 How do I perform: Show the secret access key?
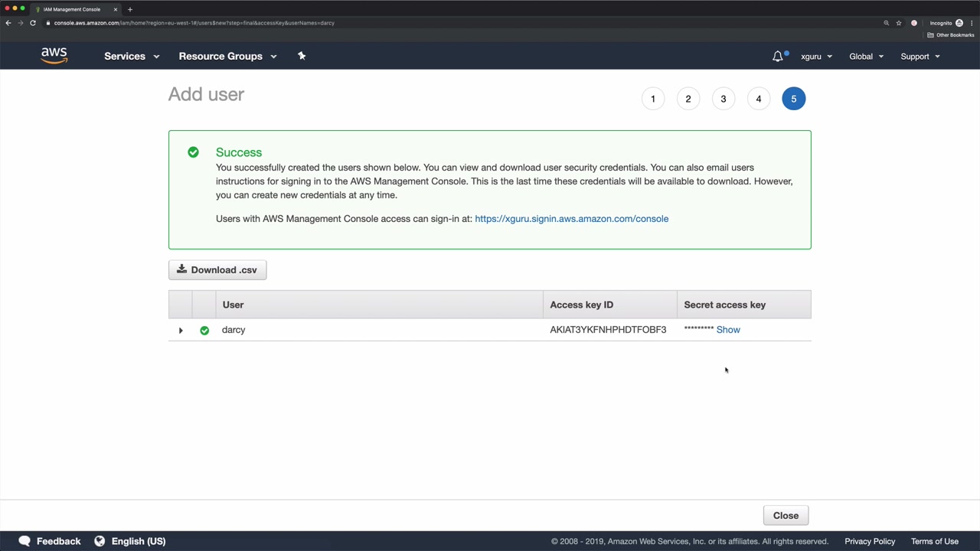(728, 330)
